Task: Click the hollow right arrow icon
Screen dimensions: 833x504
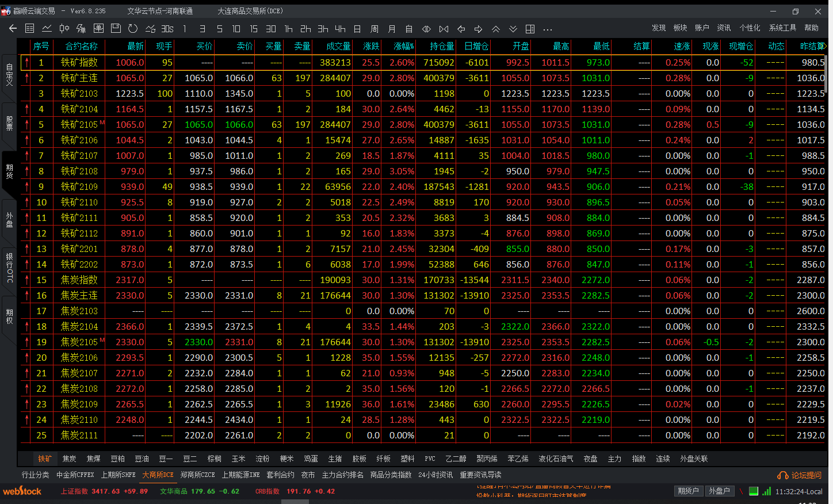Action: pyautogui.click(x=478, y=28)
